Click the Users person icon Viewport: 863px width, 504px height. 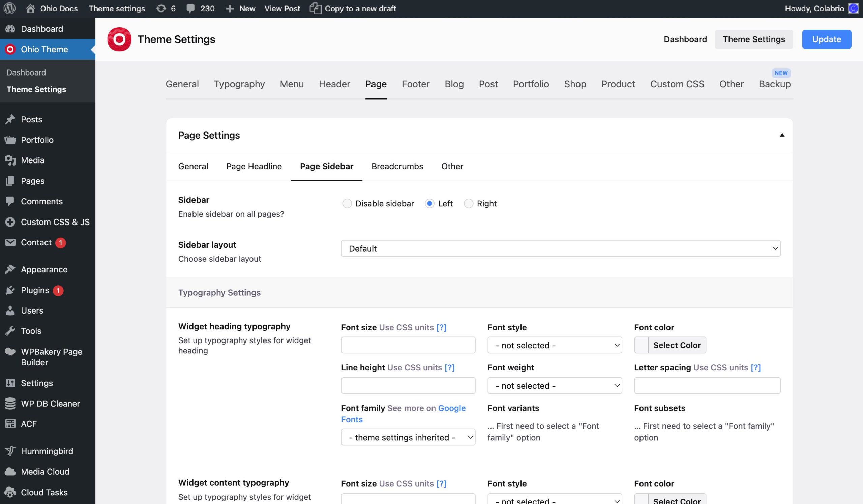click(10, 310)
